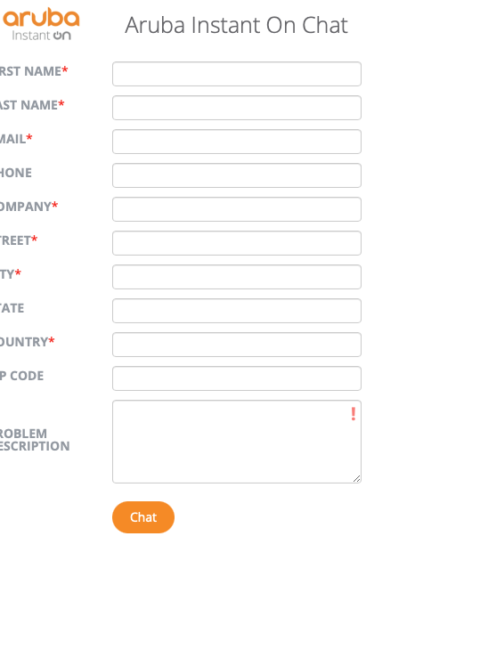The image size is (480, 650).
Task: Click inside the Problem Description textarea
Action: (x=237, y=441)
